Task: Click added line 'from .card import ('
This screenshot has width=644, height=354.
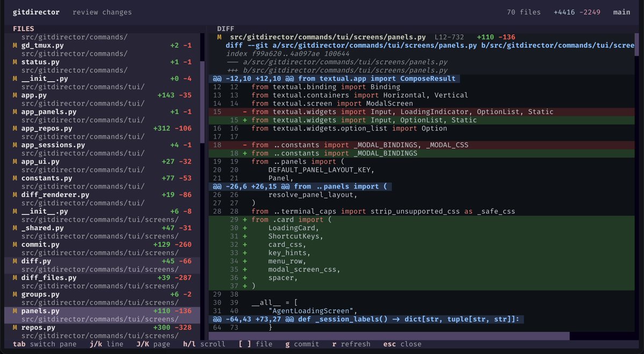Action: tap(422, 219)
